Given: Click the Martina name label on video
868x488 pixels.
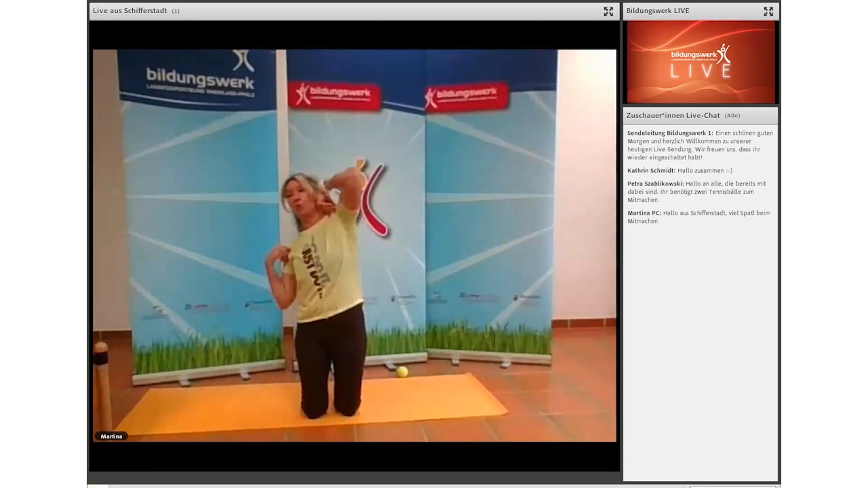Looking at the screenshot, I should (x=111, y=436).
